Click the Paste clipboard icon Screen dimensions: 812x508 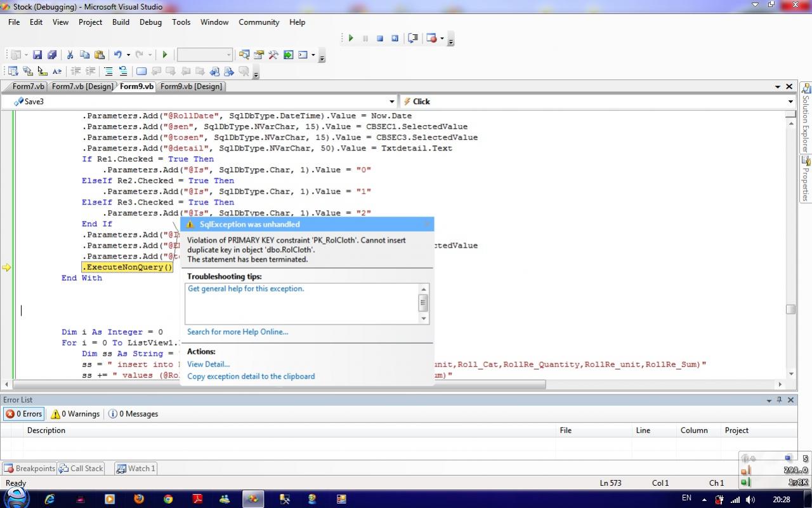[x=100, y=55]
